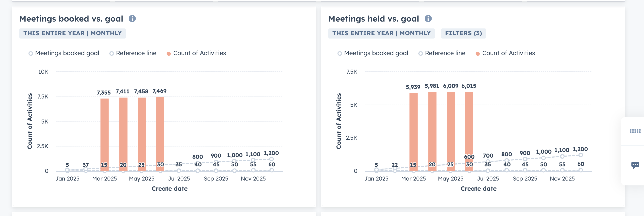Click info icon beside Meetings booked vs. goal
The image size is (644, 216).
pos(132,19)
